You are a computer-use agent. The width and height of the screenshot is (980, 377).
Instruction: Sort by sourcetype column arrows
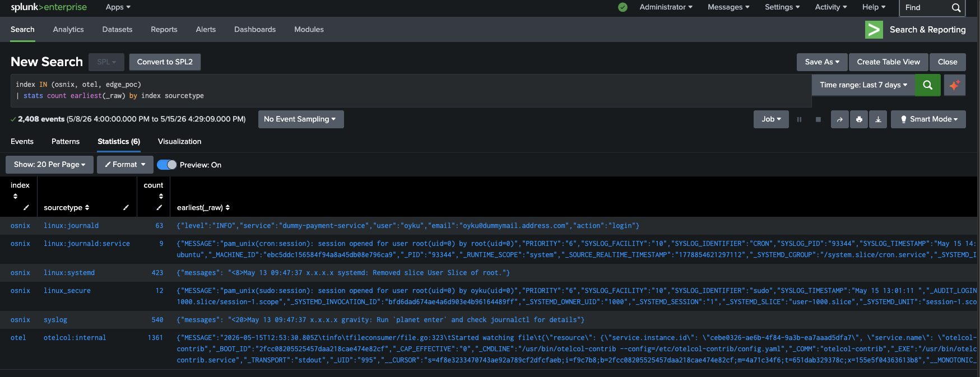(x=87, y=208)
